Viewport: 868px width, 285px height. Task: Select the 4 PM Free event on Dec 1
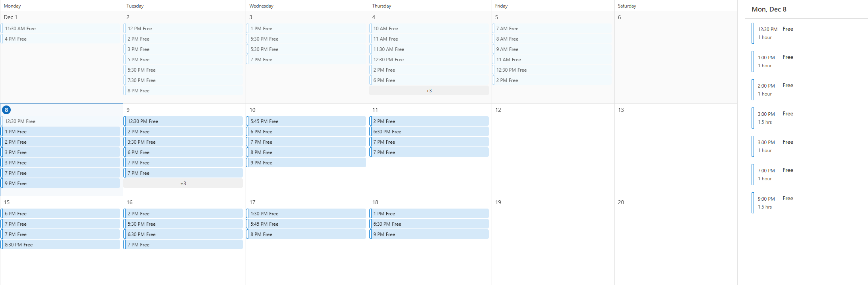tap(60, 39)
